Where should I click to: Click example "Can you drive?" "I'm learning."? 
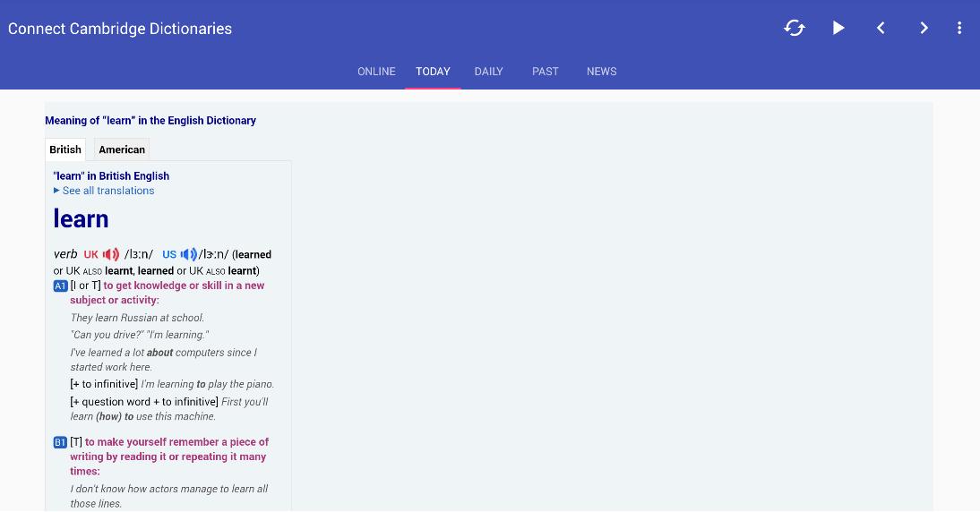tap(140, 335)
